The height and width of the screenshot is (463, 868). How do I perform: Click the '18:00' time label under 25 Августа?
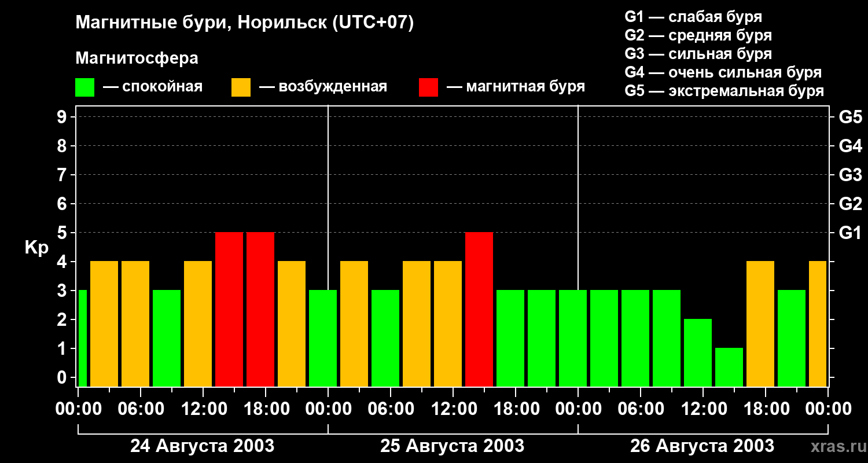(x=516, y=409)
